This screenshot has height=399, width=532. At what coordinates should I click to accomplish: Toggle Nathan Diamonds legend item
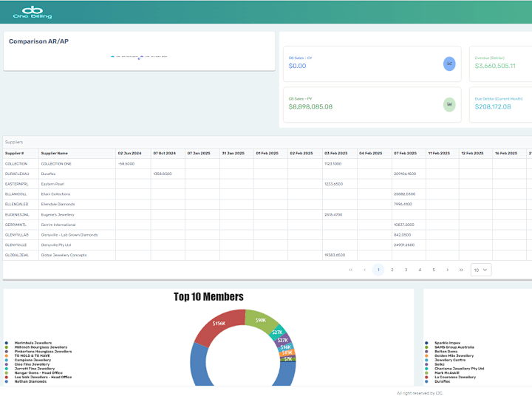point(27,381)
